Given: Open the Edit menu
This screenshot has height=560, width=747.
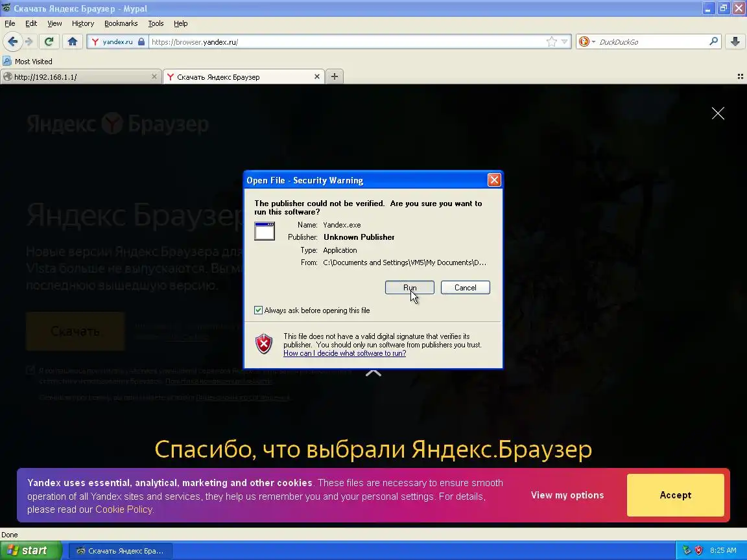Looking at the screenshot, I should [31, 23].
